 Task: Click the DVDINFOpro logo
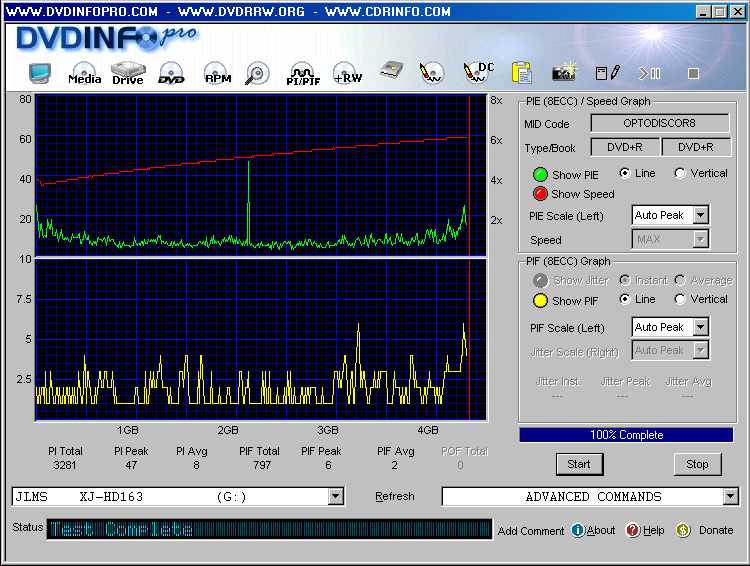(x=106, y=38)
